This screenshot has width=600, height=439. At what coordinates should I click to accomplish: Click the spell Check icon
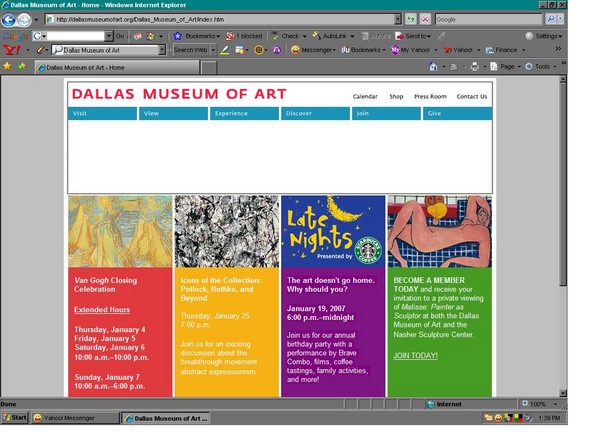(x=275, y=36)
